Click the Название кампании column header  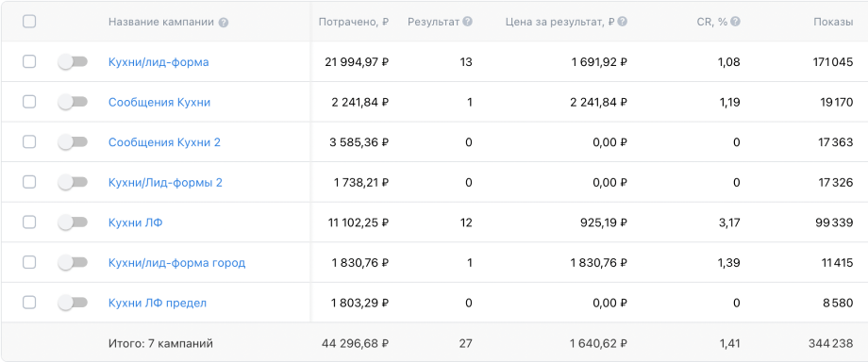tap(161, 22)
